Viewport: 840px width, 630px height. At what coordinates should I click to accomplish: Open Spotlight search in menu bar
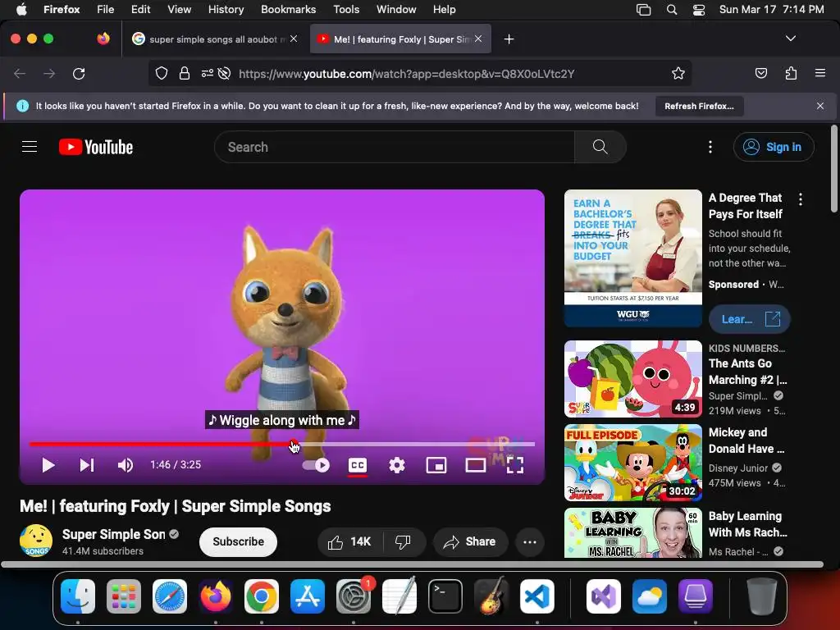[x=672, y=10]
